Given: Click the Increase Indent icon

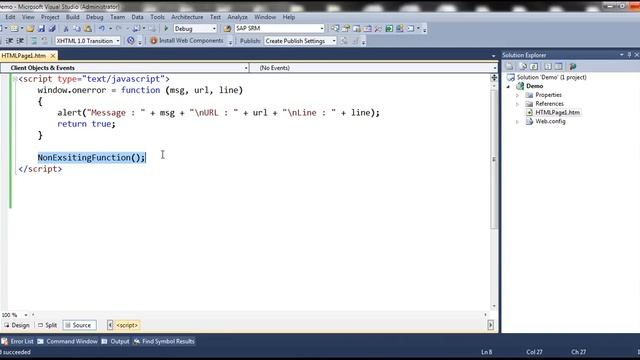Looking at the screenshot, I should click(20, 41).
